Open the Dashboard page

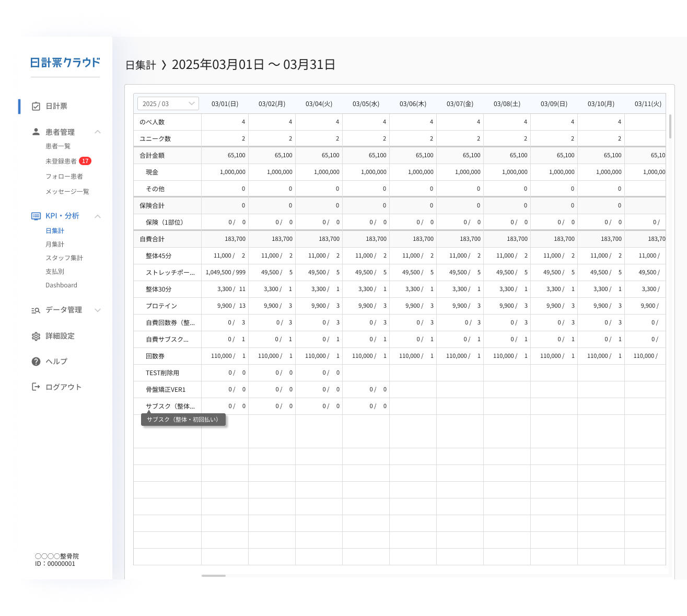click(61, 285)
